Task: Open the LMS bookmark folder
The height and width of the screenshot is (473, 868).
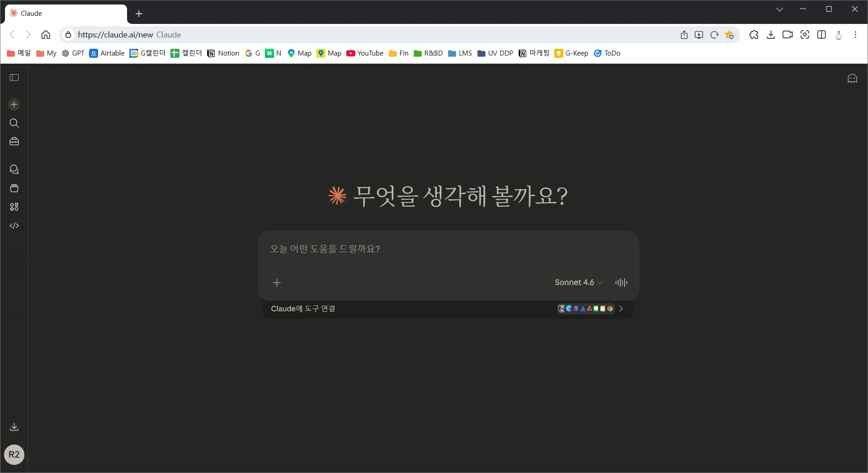Action: pos(460,53)
